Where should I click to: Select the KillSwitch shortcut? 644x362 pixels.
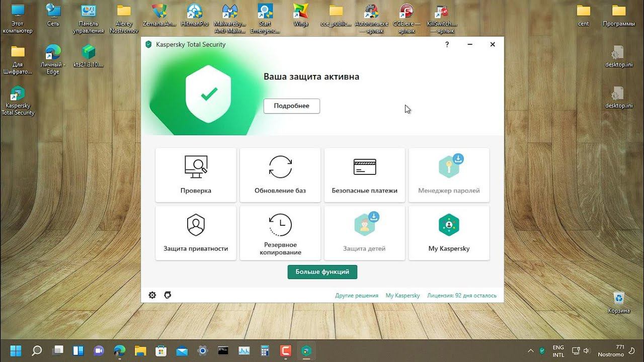point(443,19)
